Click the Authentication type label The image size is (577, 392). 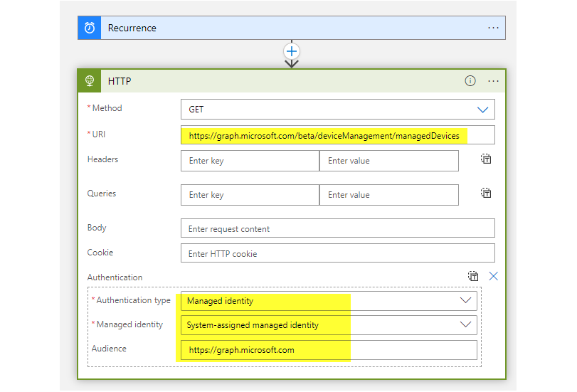[x=133, y=300]
